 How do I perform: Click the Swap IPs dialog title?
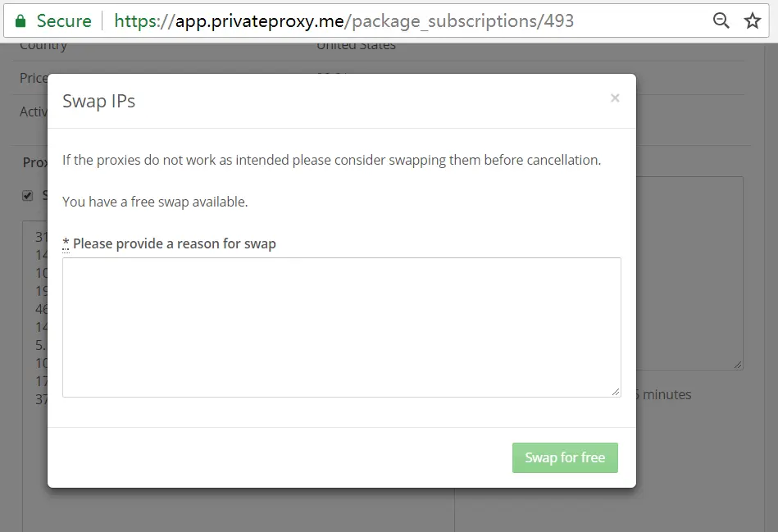click(98, 101)
